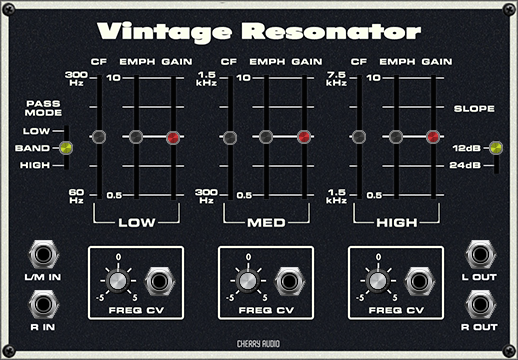Click the Cherry Audio logo
This screenshot has width=518, height=360.
pyautogui.click(x=258, y=344)
